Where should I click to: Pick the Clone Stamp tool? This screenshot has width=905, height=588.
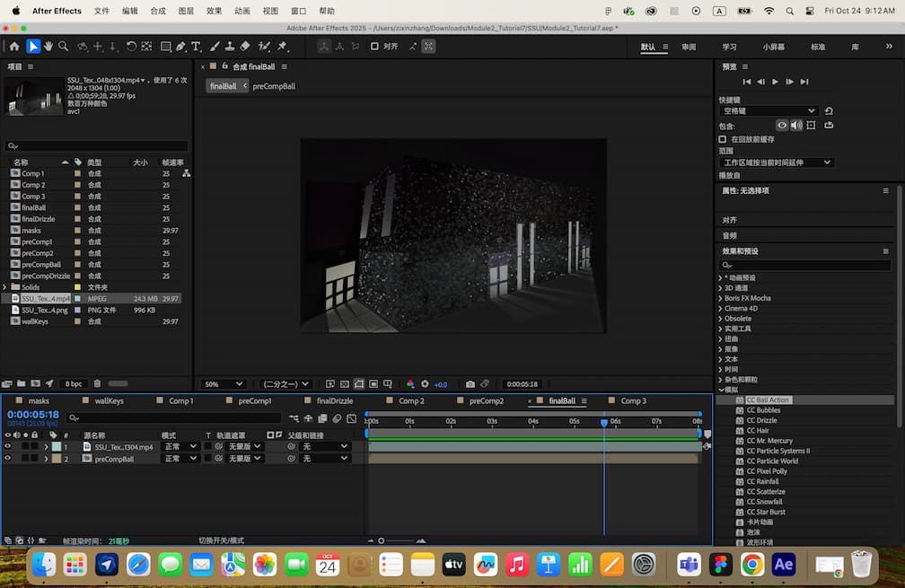point(230,46)
